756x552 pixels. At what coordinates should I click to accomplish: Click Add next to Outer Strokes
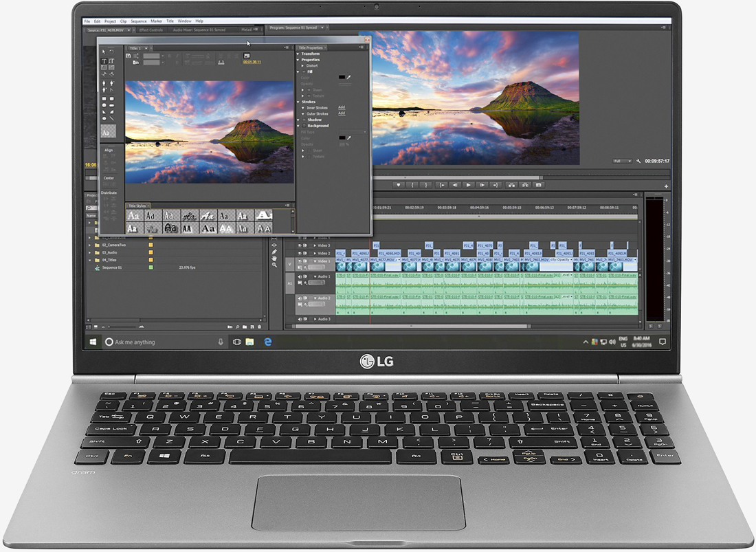(x=342, y=113)
